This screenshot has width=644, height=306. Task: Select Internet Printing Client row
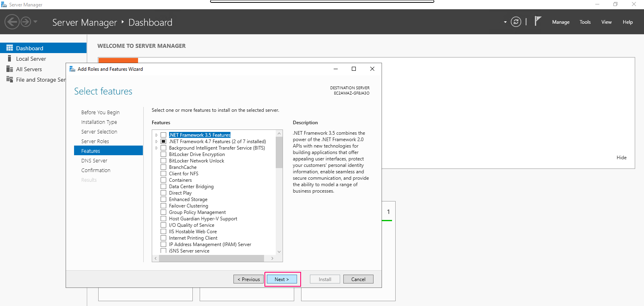pyautogui.click(x=193, y=238)
